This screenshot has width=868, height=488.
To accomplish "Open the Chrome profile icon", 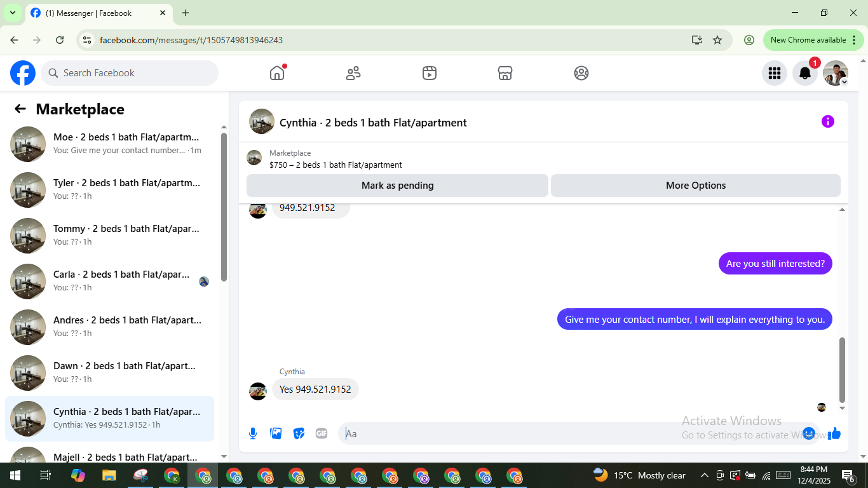I will point(749,40).
